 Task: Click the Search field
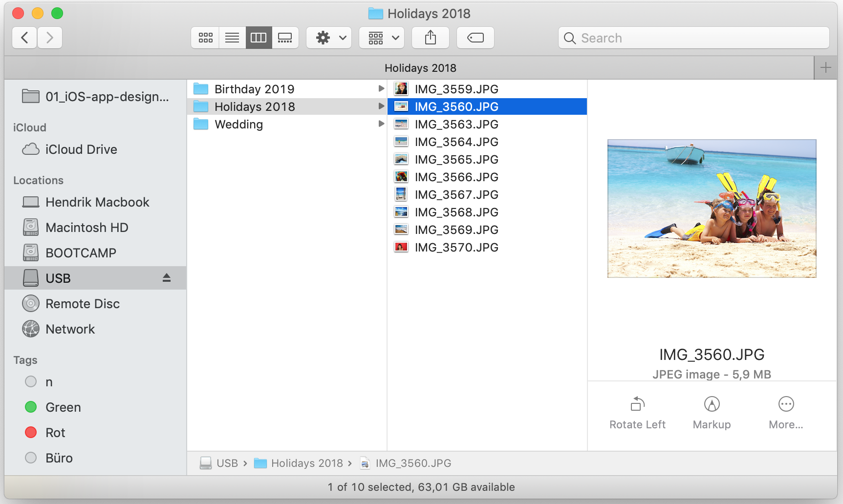693,38
